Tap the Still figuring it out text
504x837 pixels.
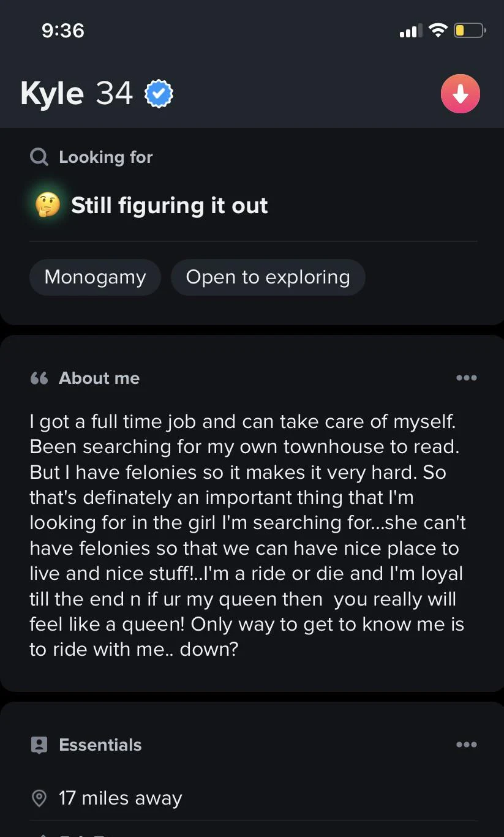click(x=169, y=206)
